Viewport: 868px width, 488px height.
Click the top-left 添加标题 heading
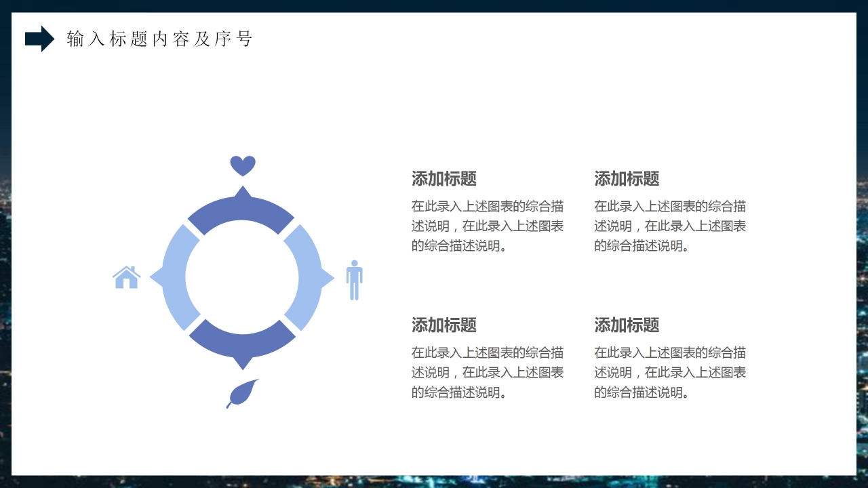444,179
